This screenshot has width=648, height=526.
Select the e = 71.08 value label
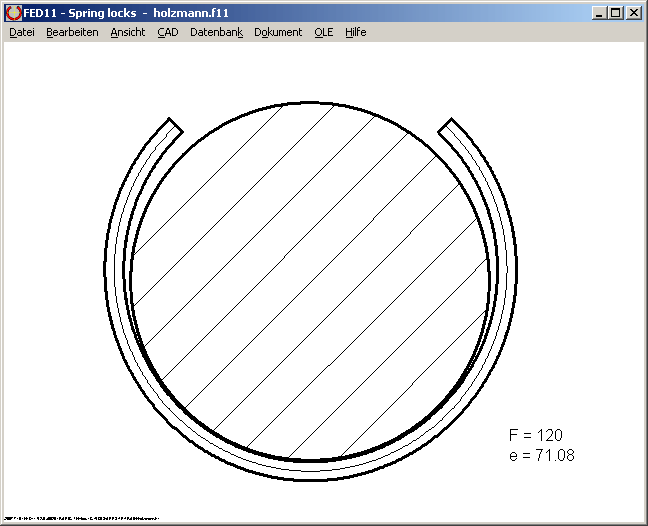click(541, 455)
